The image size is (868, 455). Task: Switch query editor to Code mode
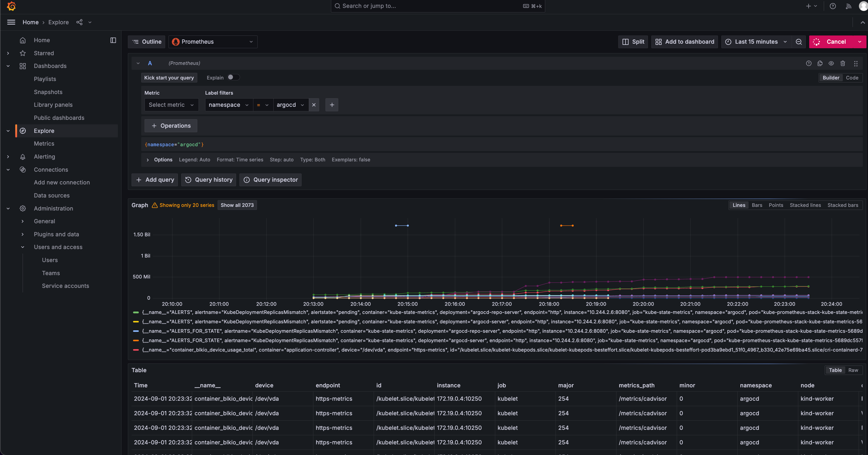pos(852,78)
